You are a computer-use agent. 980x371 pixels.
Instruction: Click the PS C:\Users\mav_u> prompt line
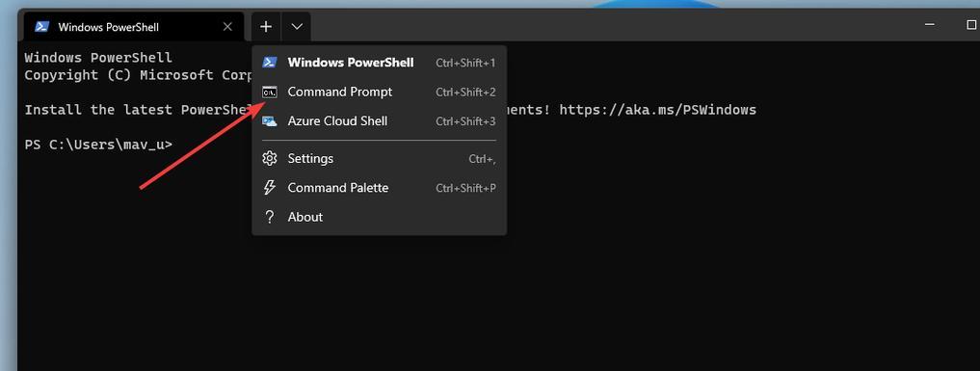click(x=98, y=145)
